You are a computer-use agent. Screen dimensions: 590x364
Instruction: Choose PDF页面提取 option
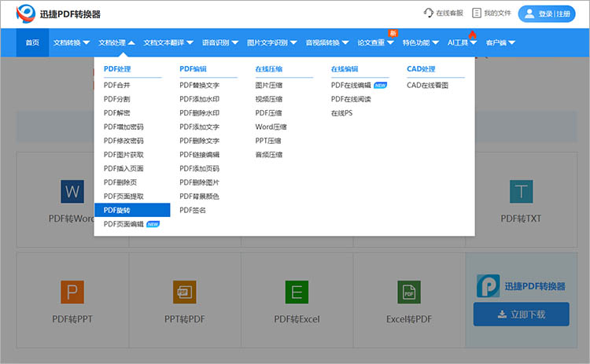click(x=124, y=197)
